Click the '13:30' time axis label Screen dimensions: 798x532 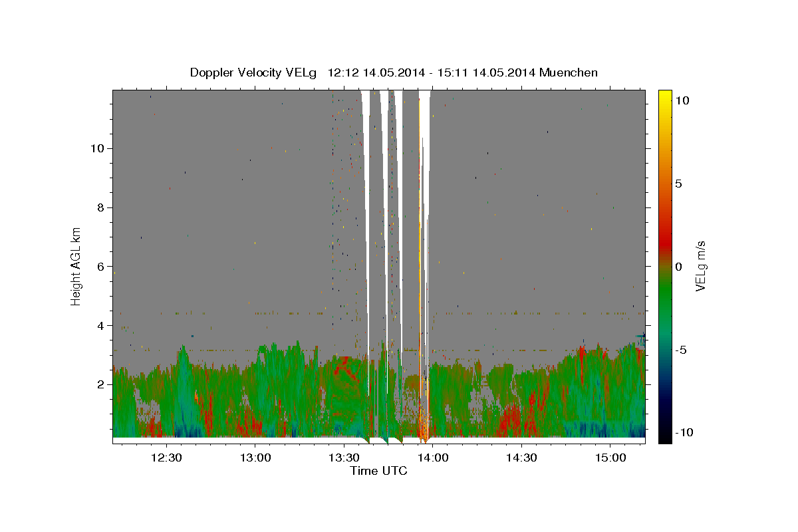(x=344, y=458)
